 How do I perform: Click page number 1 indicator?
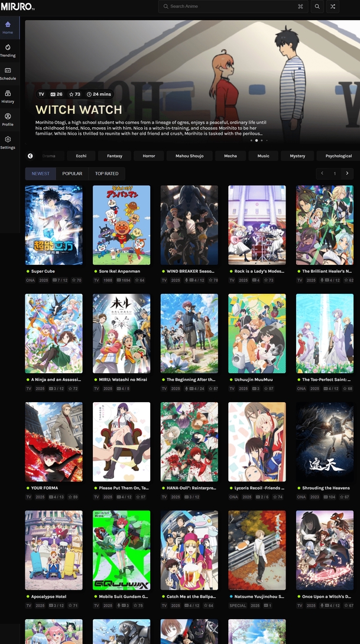click(335, 173)
